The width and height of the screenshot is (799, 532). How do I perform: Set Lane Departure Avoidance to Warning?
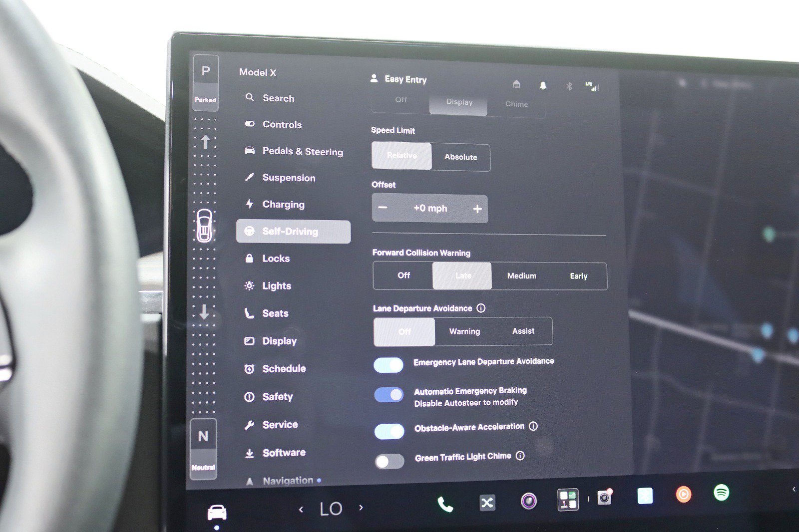[464, 331]
